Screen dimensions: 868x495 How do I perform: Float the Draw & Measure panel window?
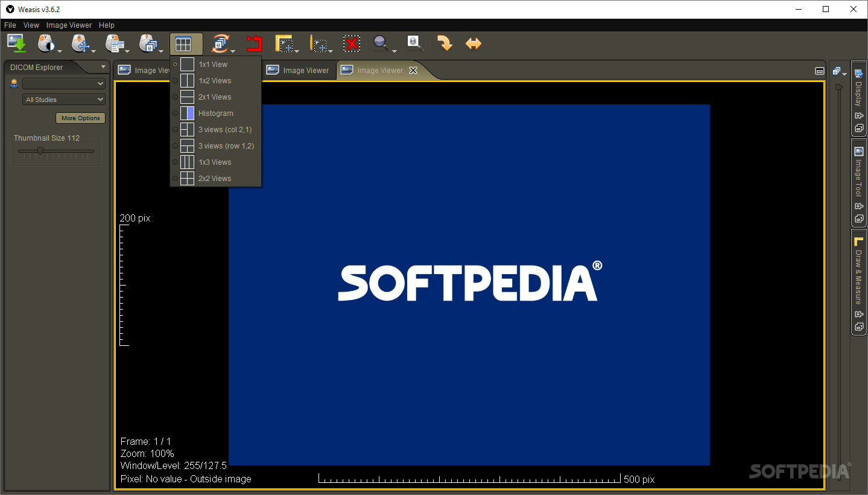tap(859, 327)
